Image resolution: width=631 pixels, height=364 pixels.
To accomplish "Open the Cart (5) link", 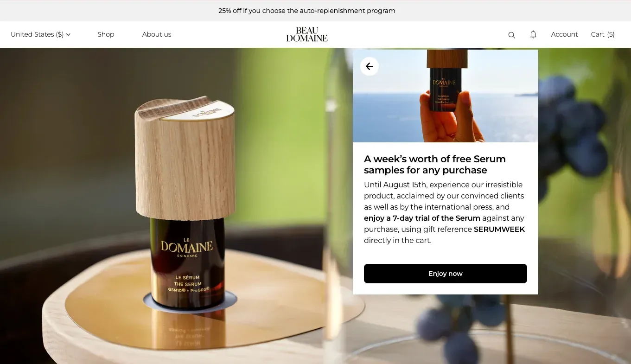I will point(603,34).
